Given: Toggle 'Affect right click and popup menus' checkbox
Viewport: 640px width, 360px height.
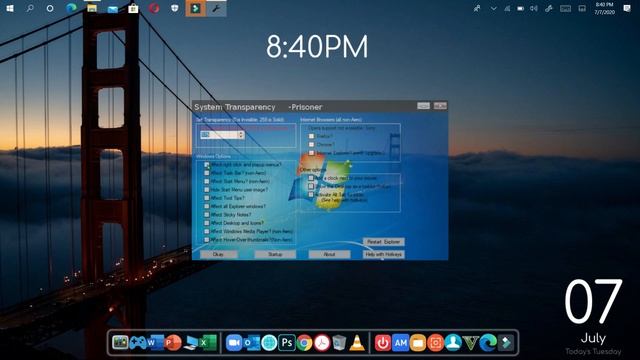Looking at the screenshot, I should coord(207,165).
